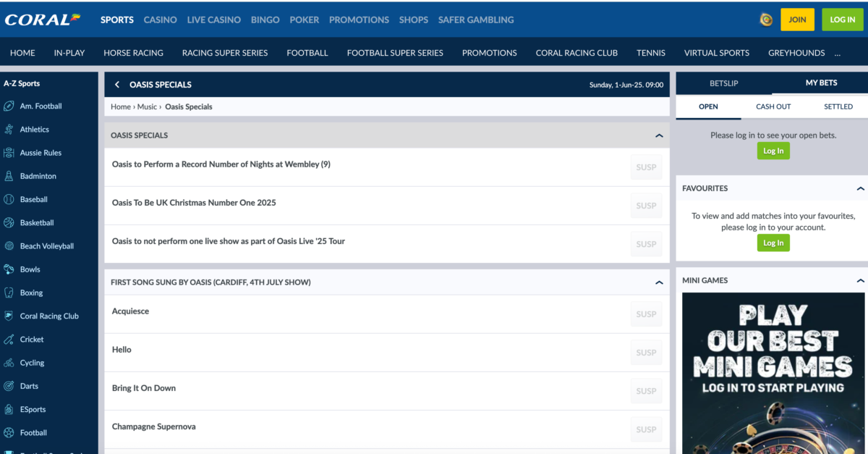Open Tennis in navigation bar
The width and height of the screenshot is (868, 454).
(x=651, y=53)
